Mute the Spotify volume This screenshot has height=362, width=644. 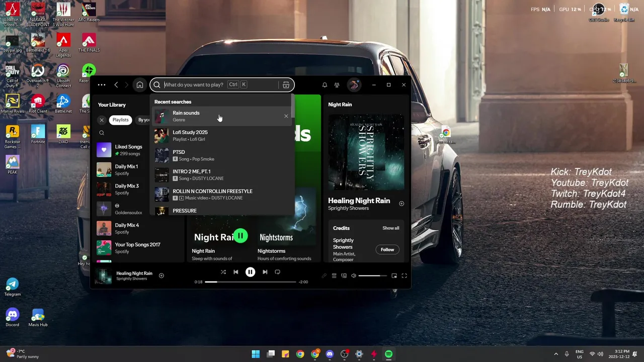(x=354, y=276)
